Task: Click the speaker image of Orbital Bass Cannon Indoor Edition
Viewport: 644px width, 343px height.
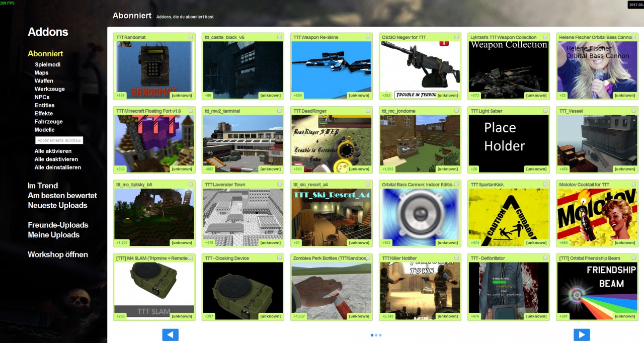Action: click(x=420, y=217)
